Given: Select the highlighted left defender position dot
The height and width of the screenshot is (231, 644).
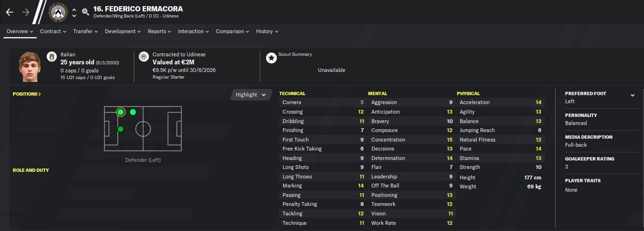Looking at the screenshot, I should [120, 112].
